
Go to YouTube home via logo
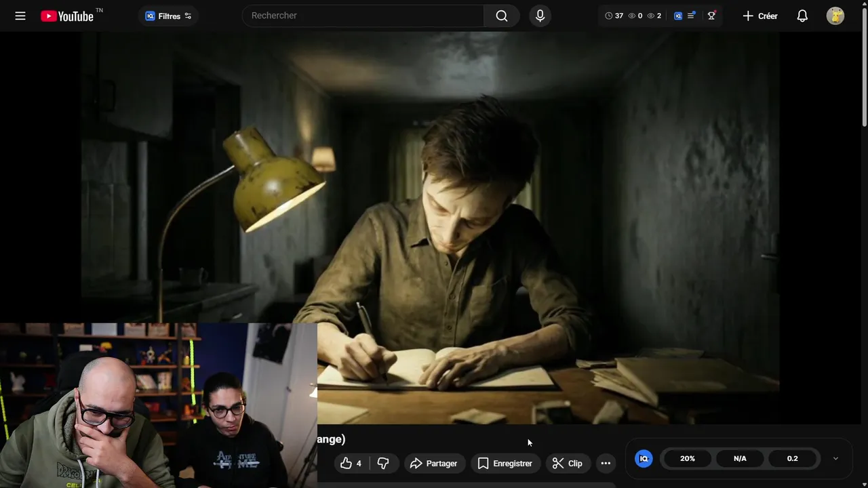tap(67, 16)
